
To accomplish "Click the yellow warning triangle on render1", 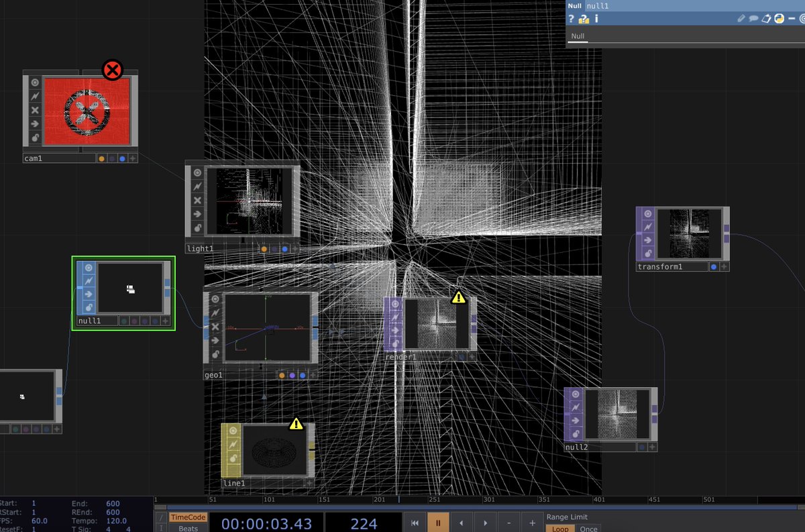I will pos(458,297).
